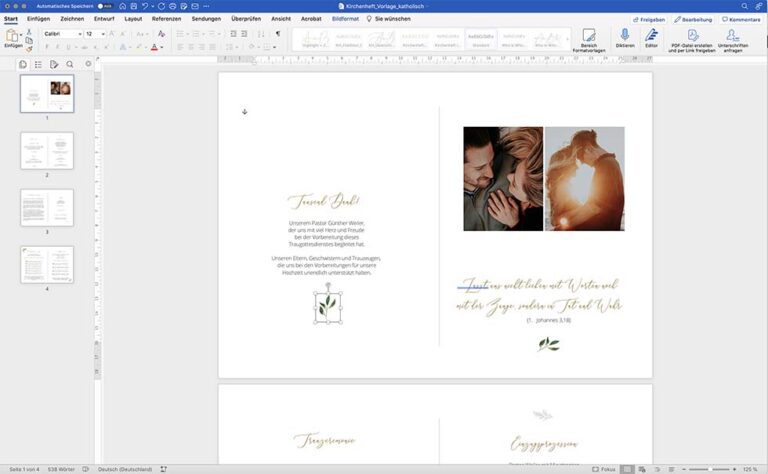The width and height of the screenshot is (768, 474).
Task: Click the Unterschriften anfragen icon
Action: click(733, 35)
